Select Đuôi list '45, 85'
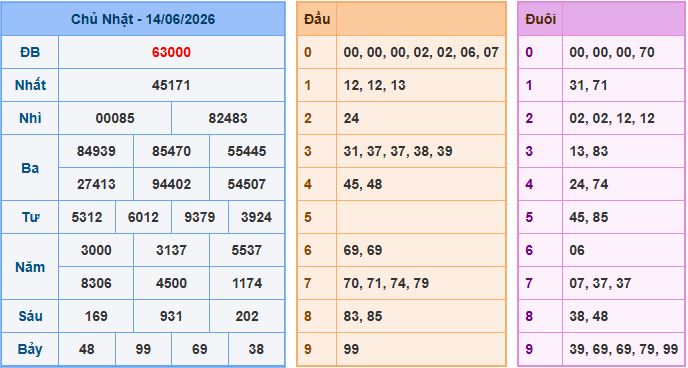Image resolution: width=688 pixels, height=368 pixels. [588, 218]
